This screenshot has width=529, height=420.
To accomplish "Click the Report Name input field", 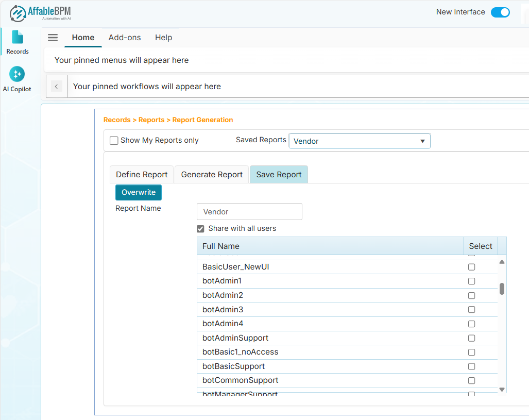I will 249,212.
